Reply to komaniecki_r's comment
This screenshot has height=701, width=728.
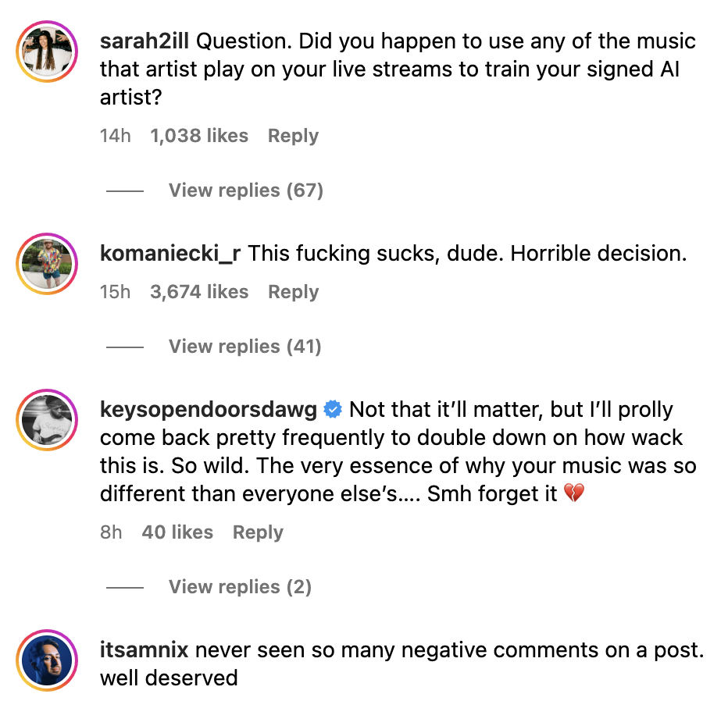point(293,291)
